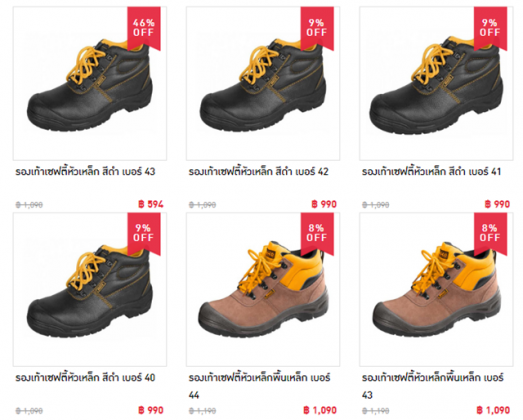Click the ฿ 594 sale price
The width and height of the screenshot is (523, 420).
[151, 204]
